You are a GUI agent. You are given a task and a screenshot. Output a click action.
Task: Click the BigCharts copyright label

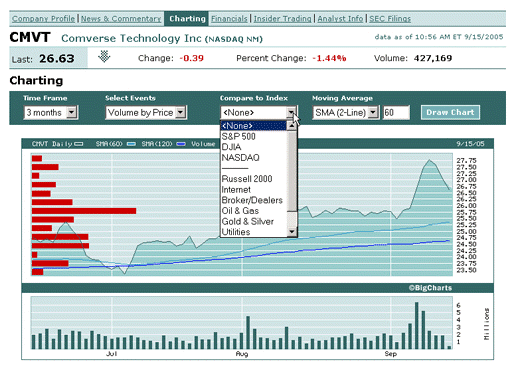point(430,288)
